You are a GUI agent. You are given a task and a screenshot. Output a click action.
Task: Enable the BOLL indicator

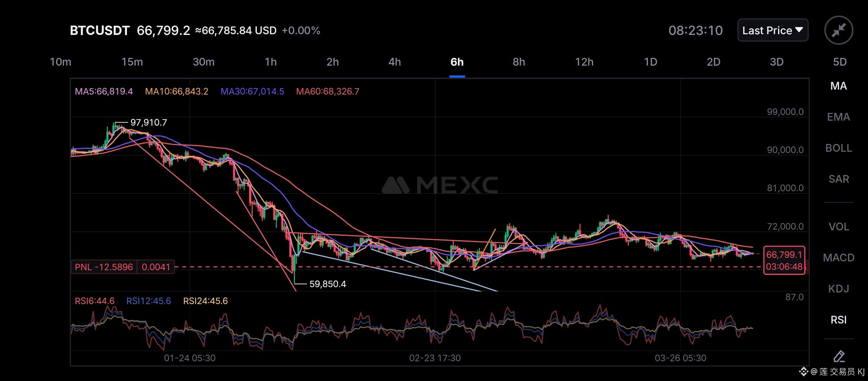point(839,148)
